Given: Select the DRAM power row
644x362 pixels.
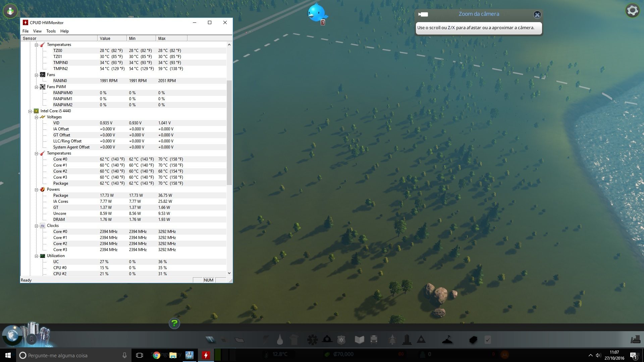Looking at the screenshot, I should pos(123,220).
